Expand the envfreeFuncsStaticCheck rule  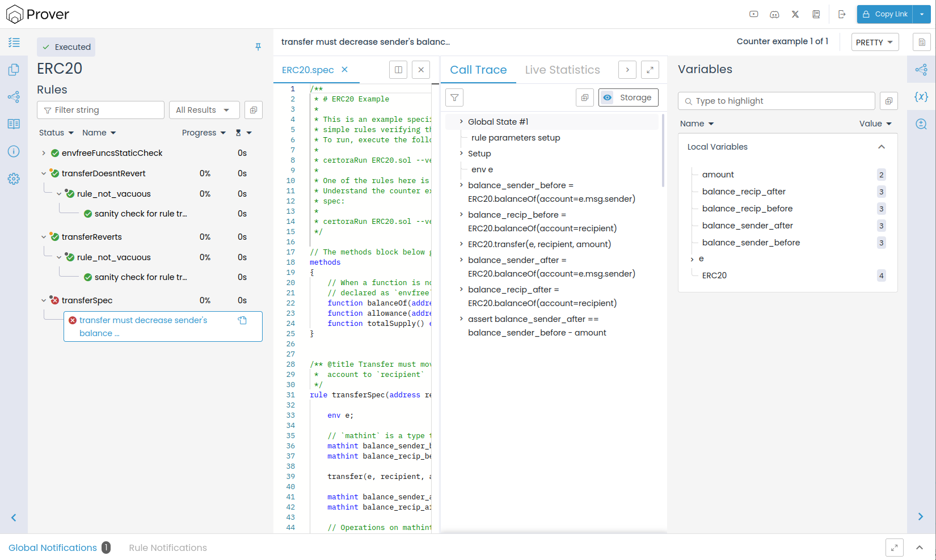coord(44,153)
